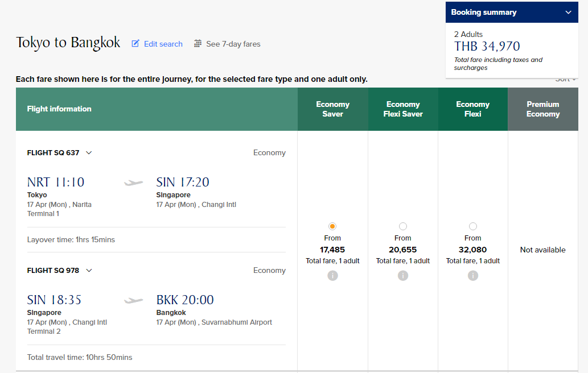588x373 pixels.
Task: Click airplane icon for NRT to SIN leg
Action: point(134,183)
